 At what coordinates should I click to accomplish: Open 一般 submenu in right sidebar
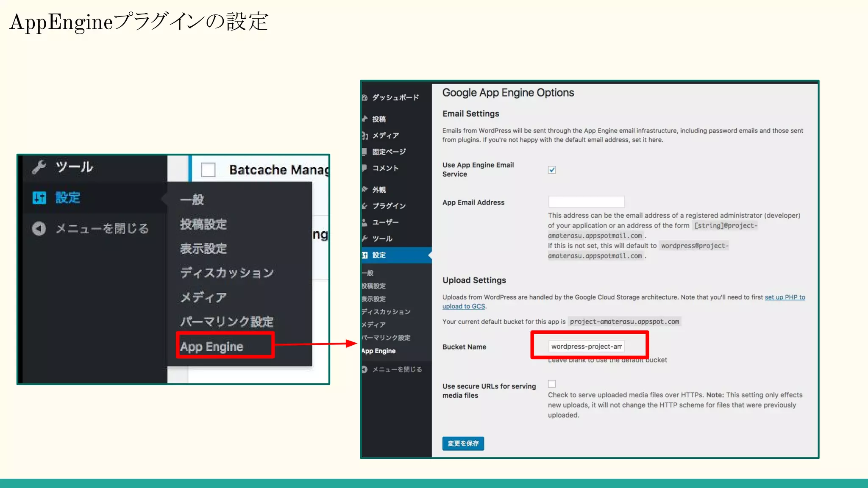(x=368, y=273)
